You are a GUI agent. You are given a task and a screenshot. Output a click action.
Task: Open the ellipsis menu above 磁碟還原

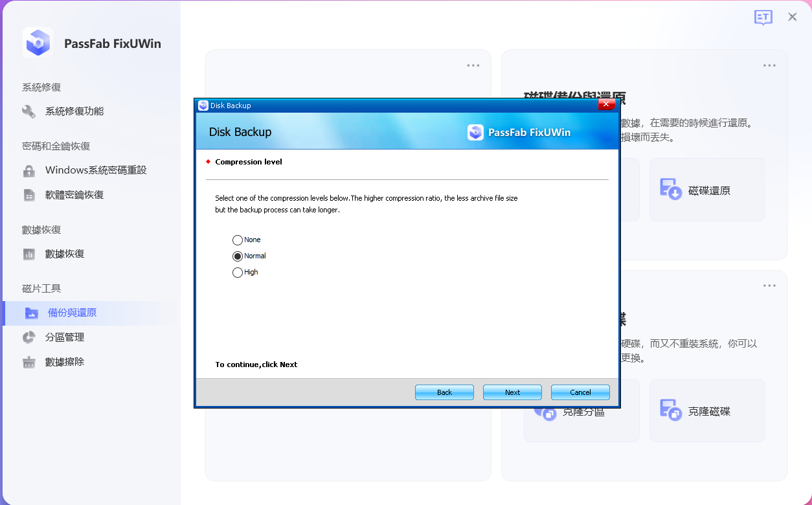(769, 65)
